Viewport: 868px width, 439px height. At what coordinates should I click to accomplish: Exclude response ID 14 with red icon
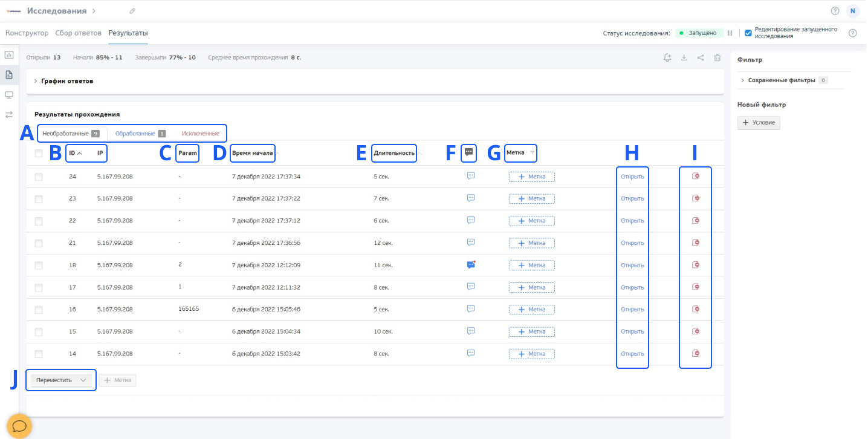click(696, 353)
